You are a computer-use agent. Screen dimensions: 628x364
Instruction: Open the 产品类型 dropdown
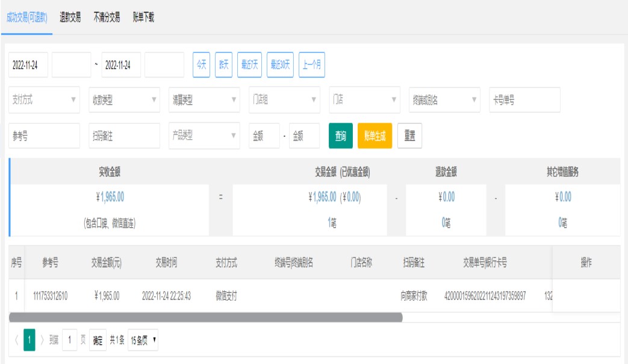204,136
